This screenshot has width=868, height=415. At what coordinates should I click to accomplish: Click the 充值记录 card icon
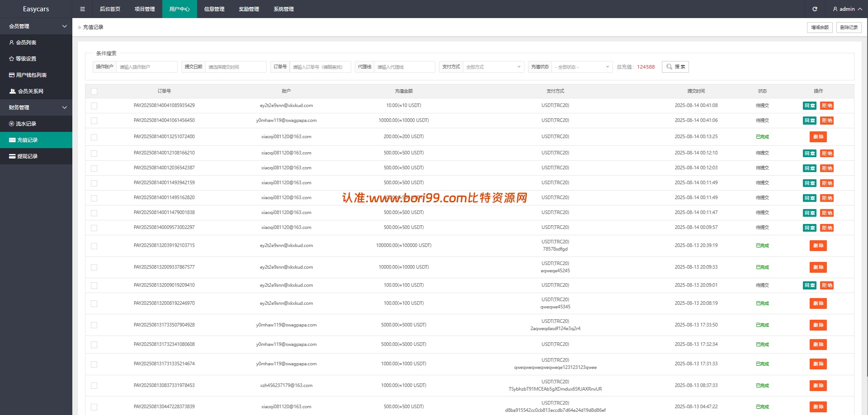pyautogui.click(x=12, y=140)
